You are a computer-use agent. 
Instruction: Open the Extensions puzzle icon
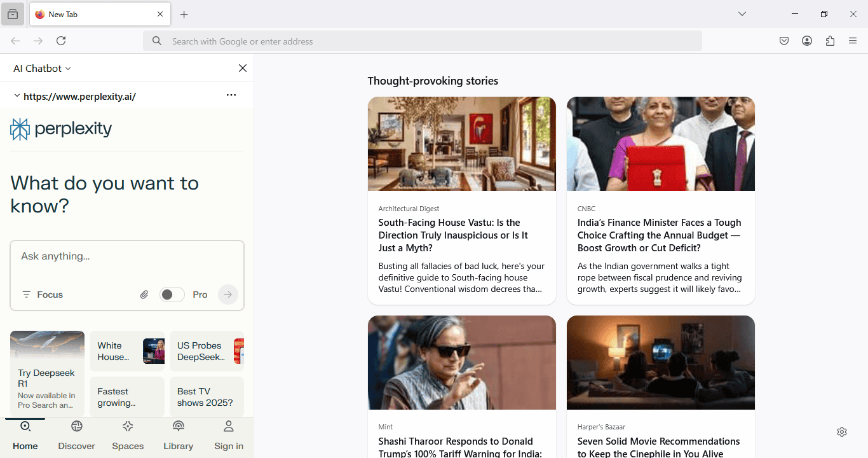coord(830,41)
